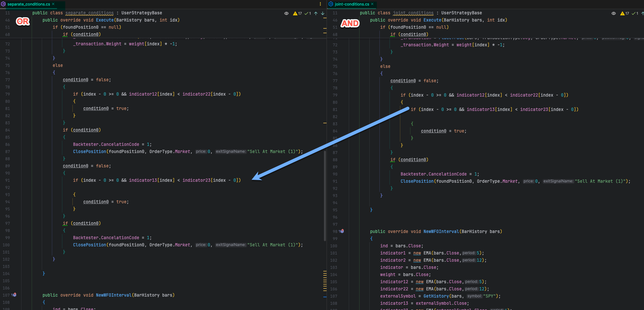Click Backtester.CancelationCode on right line 90
This screenshot has width=644, height=310.
434,174
